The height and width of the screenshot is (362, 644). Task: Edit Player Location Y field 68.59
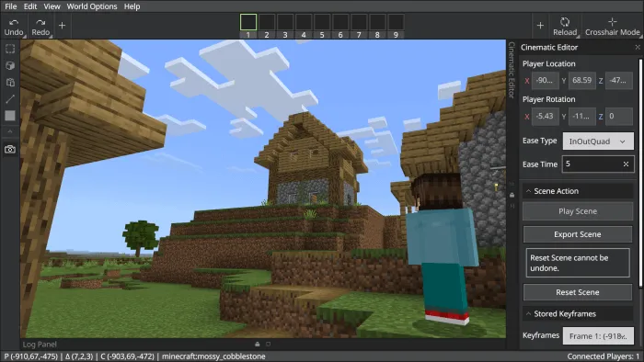click(582, 80)
